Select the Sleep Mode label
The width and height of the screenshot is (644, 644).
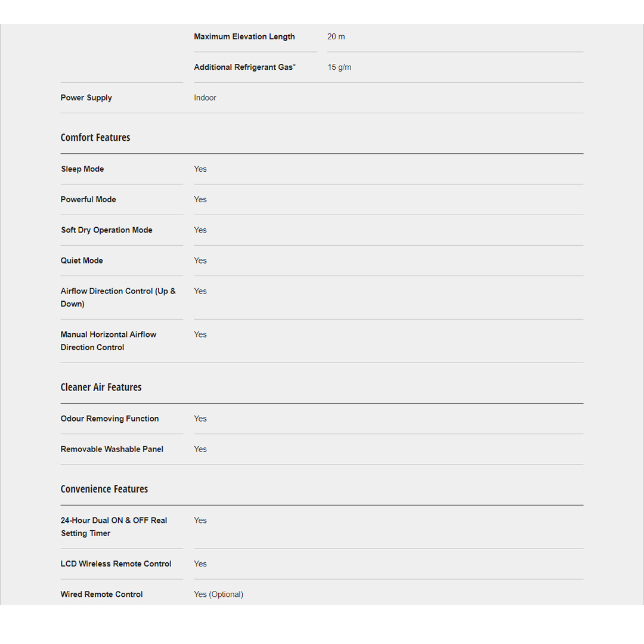82,169
